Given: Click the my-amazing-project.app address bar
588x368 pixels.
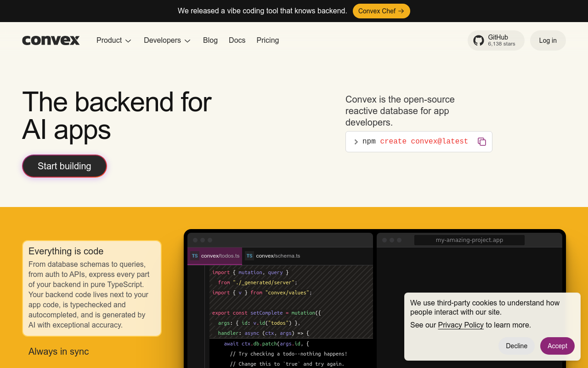Looking at the screenshot, I should (469, 240).
